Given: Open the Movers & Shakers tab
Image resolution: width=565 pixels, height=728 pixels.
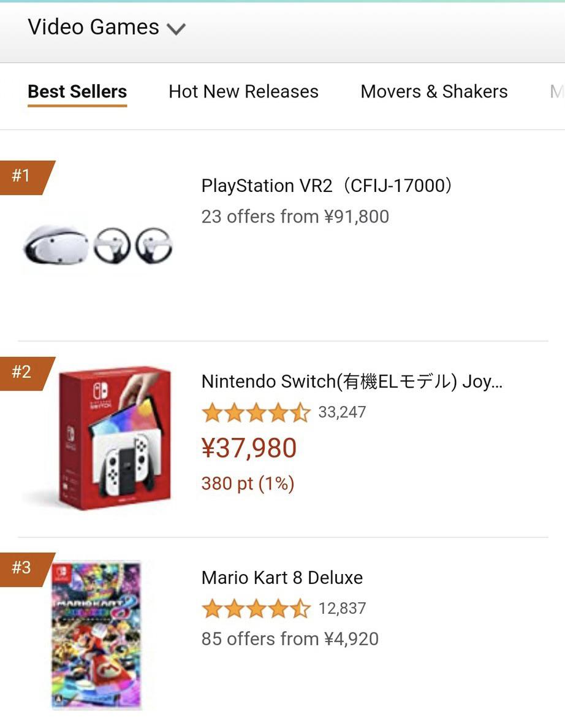Looking at the screenshot, I should point(434,91).
